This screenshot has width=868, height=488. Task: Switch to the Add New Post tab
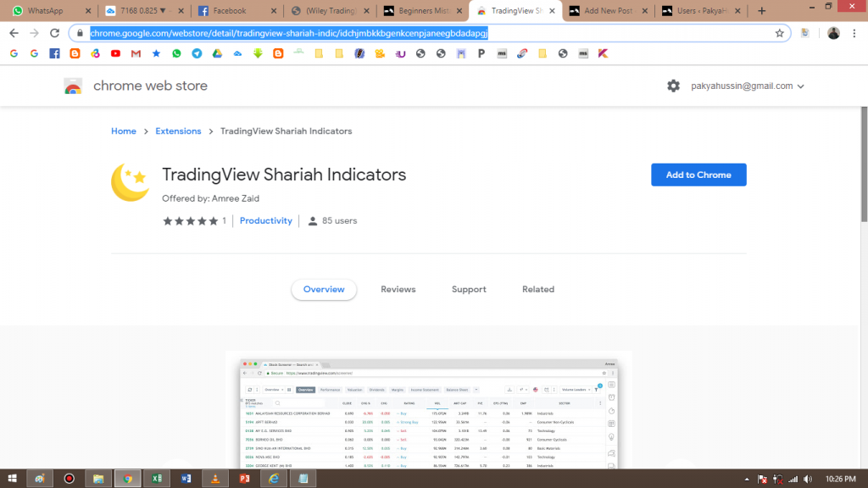pyautogui.click(x=608, y=10)
